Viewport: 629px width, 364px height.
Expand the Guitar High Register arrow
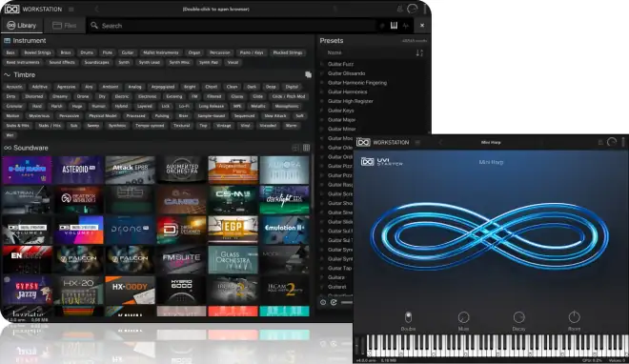coord(322,101)
